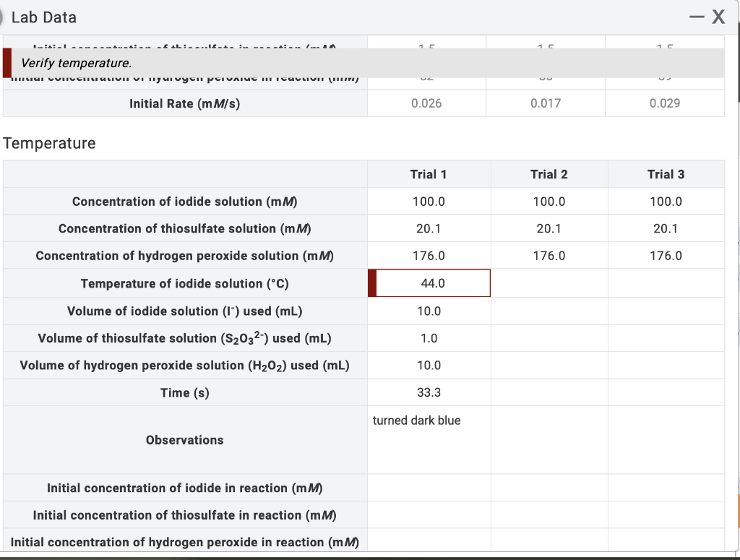740x560 pixels.
Task: Select Trial 3 hydrogen peroxide concentration 176.0
Action: coord(666,256)
